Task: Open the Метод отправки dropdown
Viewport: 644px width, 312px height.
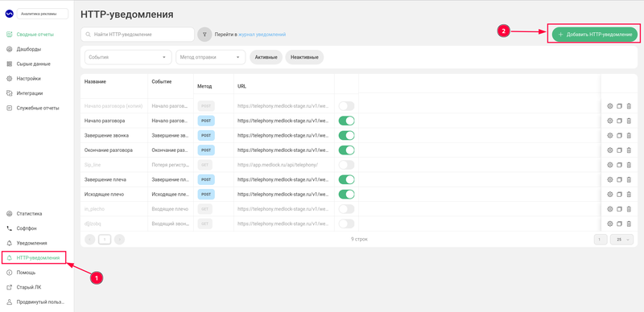Action: (211, 57)
